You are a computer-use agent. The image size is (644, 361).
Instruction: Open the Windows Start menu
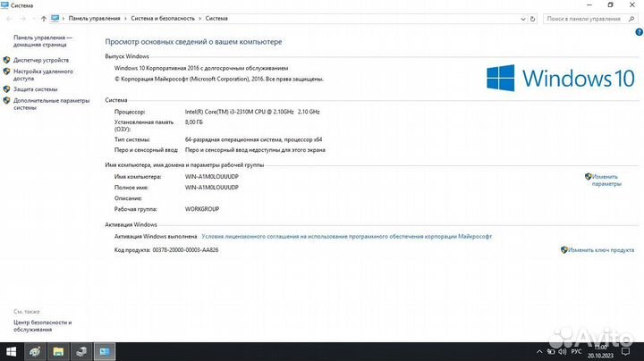[11, 351]
